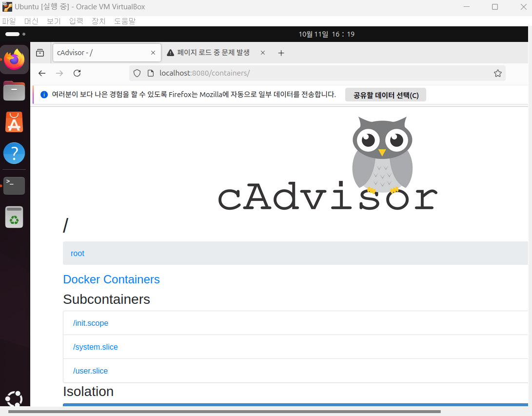
Task: Click the localhost:8080/containers/ address bar
Action: coord(317,73)
